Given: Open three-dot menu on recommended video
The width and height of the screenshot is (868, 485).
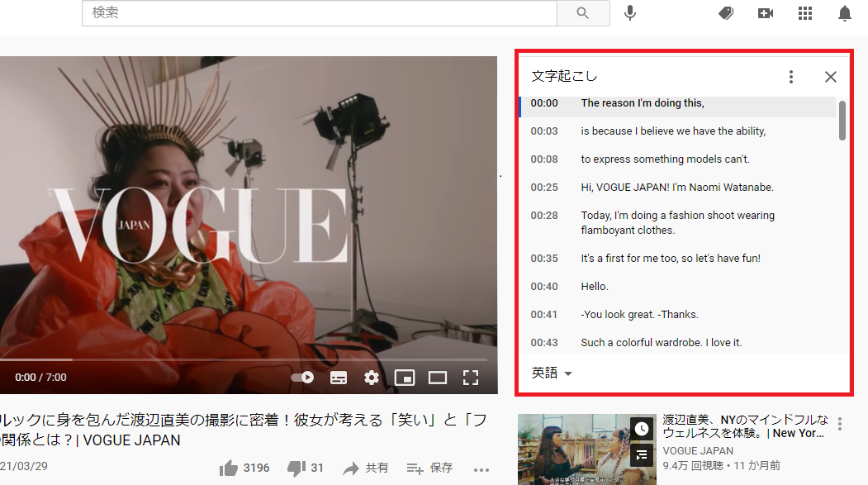Looking at the screenshot, I should (840, 424).
